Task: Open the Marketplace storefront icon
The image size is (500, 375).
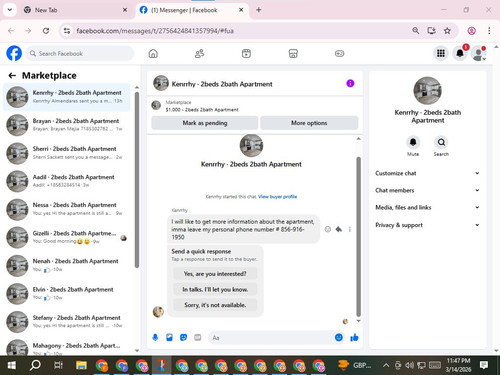Action: pyautogui.click(x=293, y=53)
